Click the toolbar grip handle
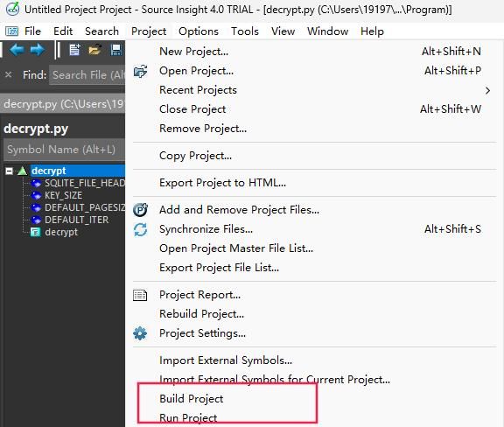504x427 pixels. [x=58, y=50]
